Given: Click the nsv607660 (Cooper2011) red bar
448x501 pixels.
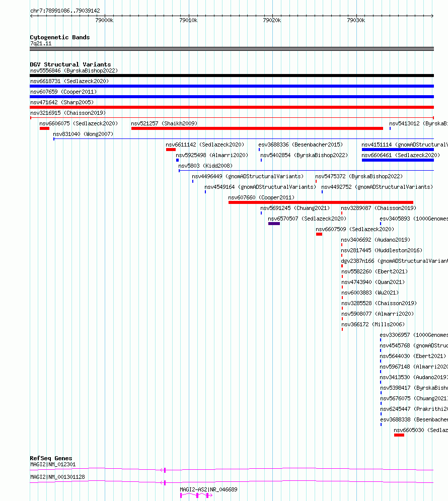Looking at the screenshot, I should point(321,202).
